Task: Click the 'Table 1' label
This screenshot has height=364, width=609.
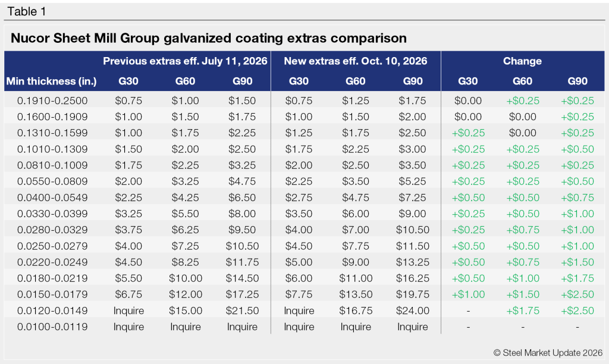Action: 26,12
